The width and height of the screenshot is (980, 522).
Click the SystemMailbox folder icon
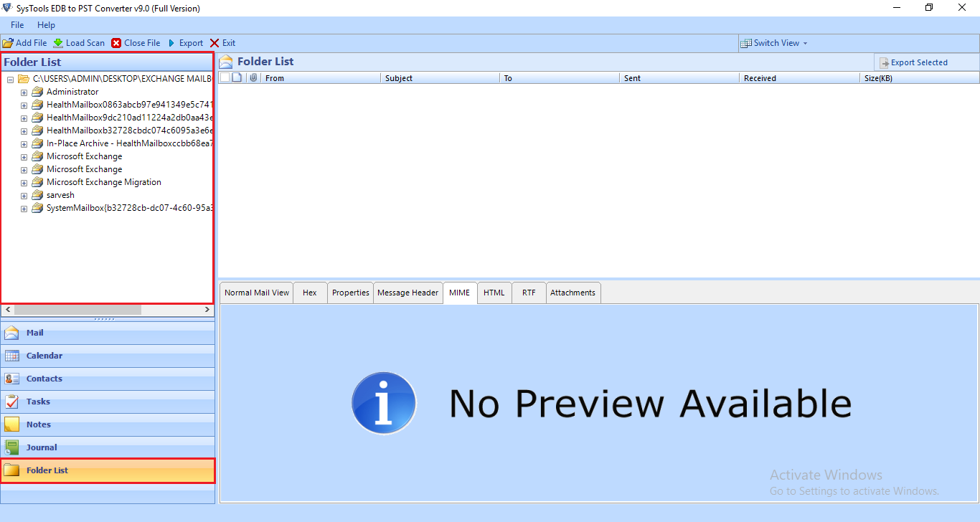point(37,208)
